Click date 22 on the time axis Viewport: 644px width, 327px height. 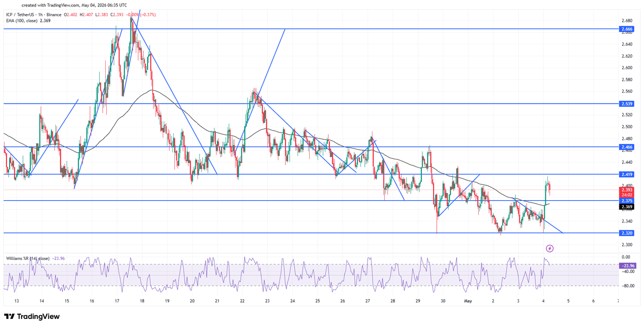[x=243, y=302]
